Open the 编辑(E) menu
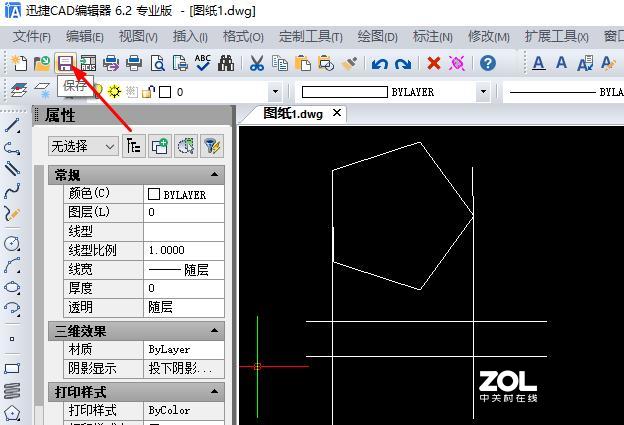 (x=84, y=37)
